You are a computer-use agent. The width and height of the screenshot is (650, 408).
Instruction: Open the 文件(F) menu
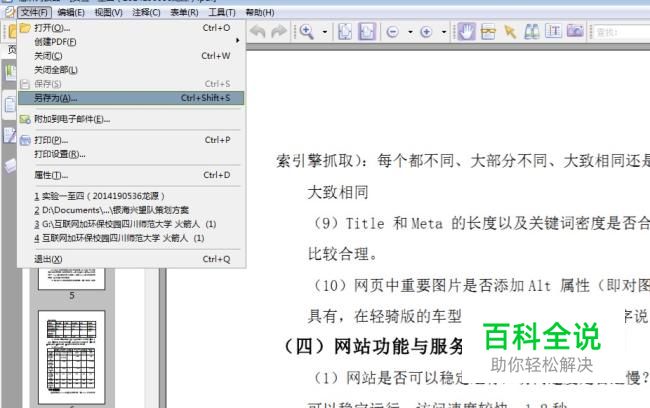pos(34,12)
